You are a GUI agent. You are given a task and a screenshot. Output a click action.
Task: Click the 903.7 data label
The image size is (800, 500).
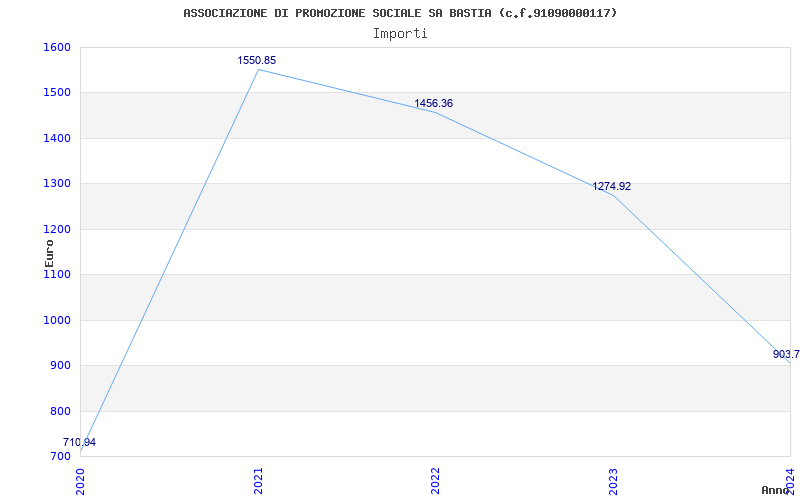coord(786,354)
